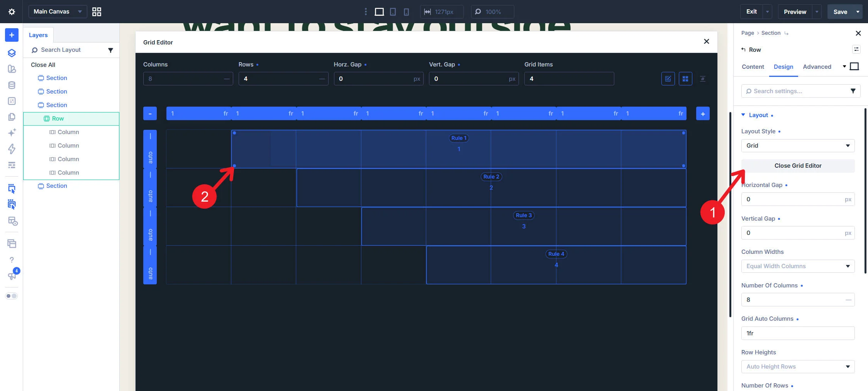Open the builder settings gear
The height and width of the screenshot is (391, 868).
12,12
